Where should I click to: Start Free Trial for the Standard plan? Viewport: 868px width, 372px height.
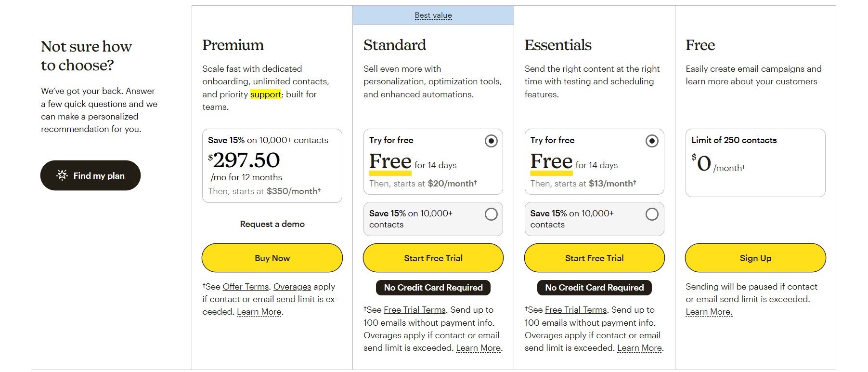click(x=433, y=258)
